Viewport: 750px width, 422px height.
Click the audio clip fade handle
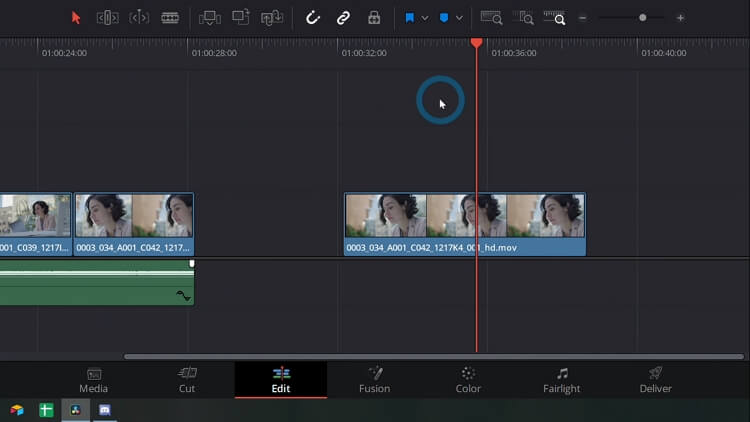(x=192, y=264)
